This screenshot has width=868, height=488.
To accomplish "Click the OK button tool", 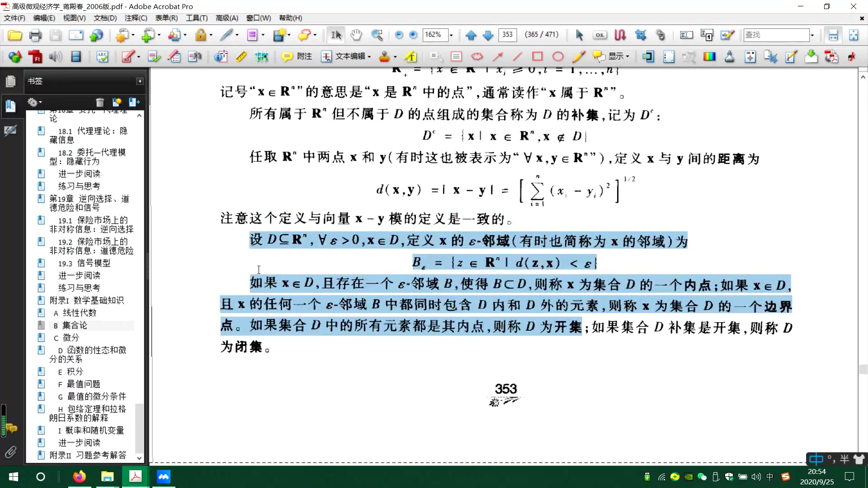I will (x=599, y=35).
